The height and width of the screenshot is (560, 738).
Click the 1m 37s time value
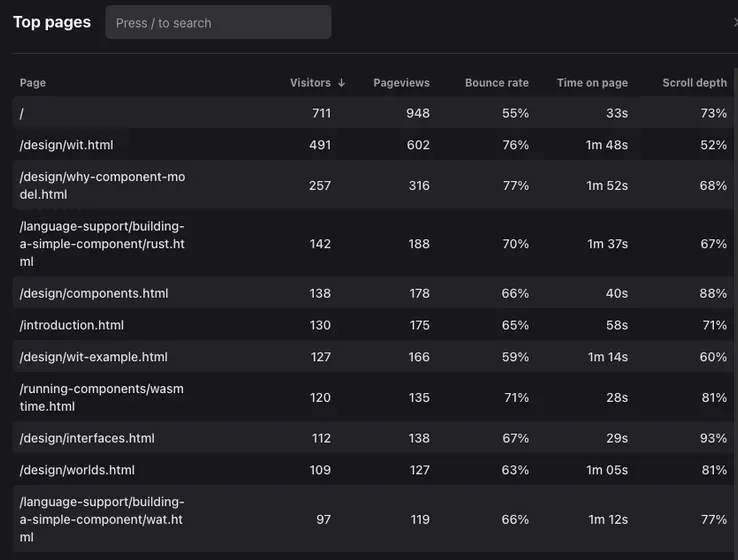tap(608, 244)
